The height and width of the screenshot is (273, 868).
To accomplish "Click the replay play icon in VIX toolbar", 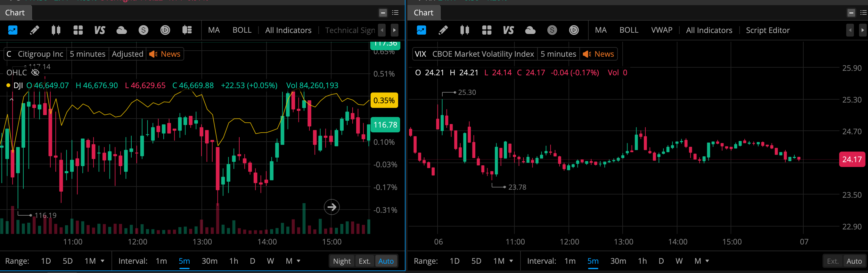I will (574, 30).
